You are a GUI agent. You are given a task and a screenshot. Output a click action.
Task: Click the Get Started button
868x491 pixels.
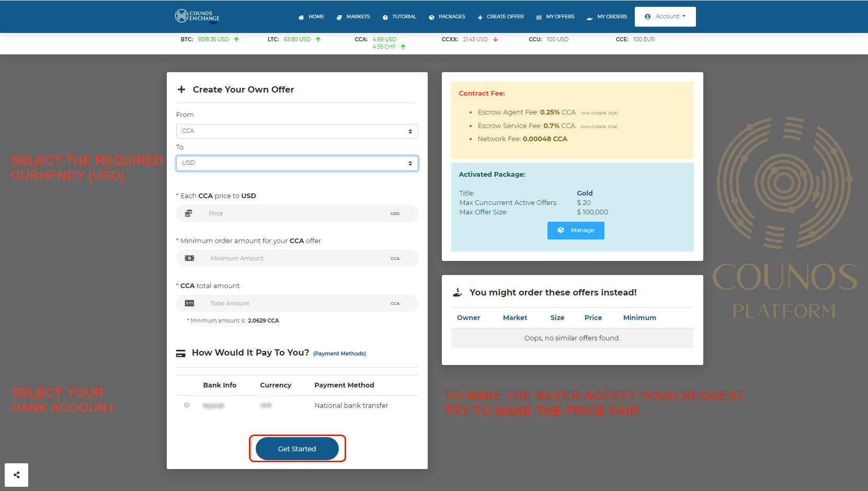[297, 449]
